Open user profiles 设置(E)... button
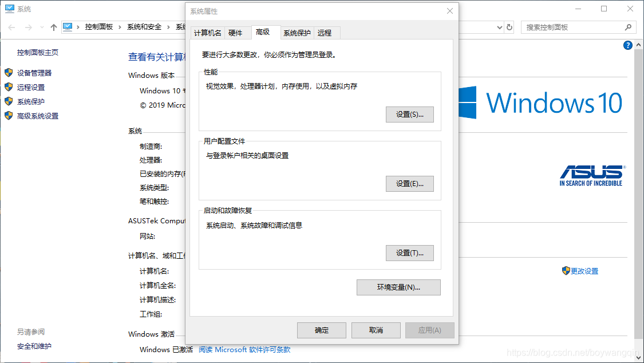 click(x=409, y=184)
